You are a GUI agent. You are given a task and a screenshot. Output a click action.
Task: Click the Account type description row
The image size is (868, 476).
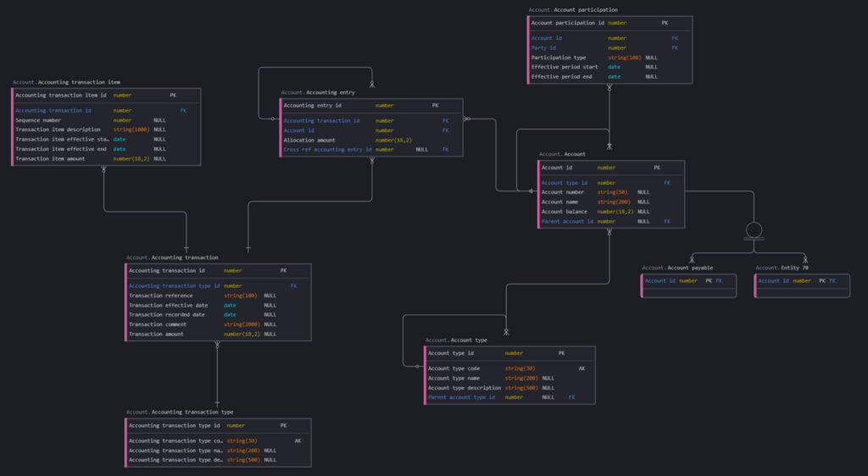[x=509, y=388]
